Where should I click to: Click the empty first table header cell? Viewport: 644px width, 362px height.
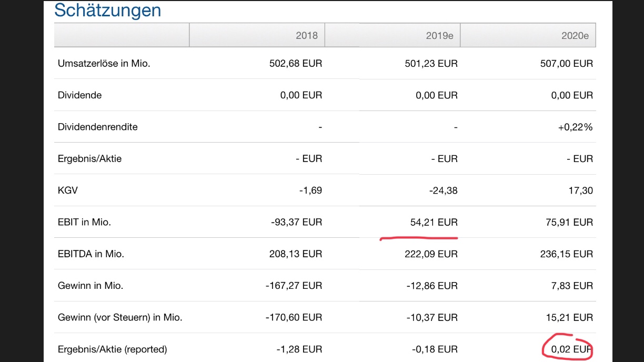point(122,35)
